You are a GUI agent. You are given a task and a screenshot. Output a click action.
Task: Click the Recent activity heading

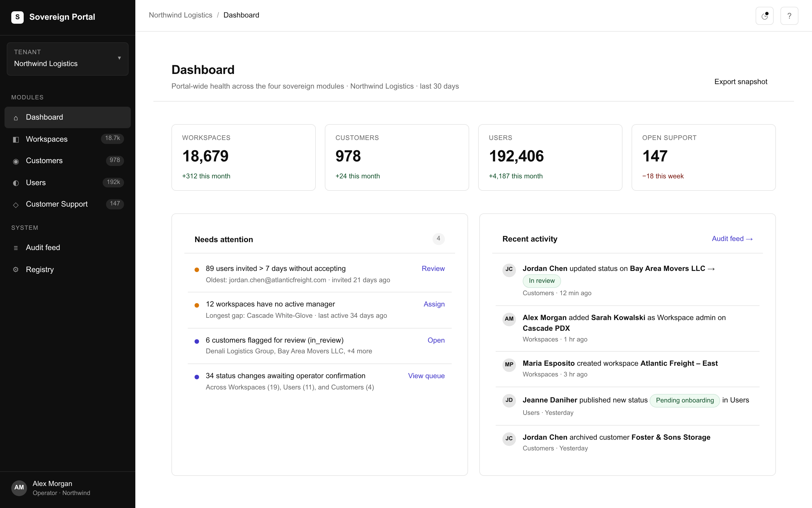(529, 239)
